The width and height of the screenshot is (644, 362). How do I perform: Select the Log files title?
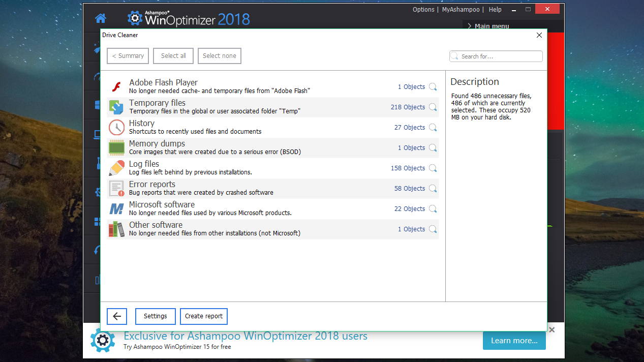(144, 164)
